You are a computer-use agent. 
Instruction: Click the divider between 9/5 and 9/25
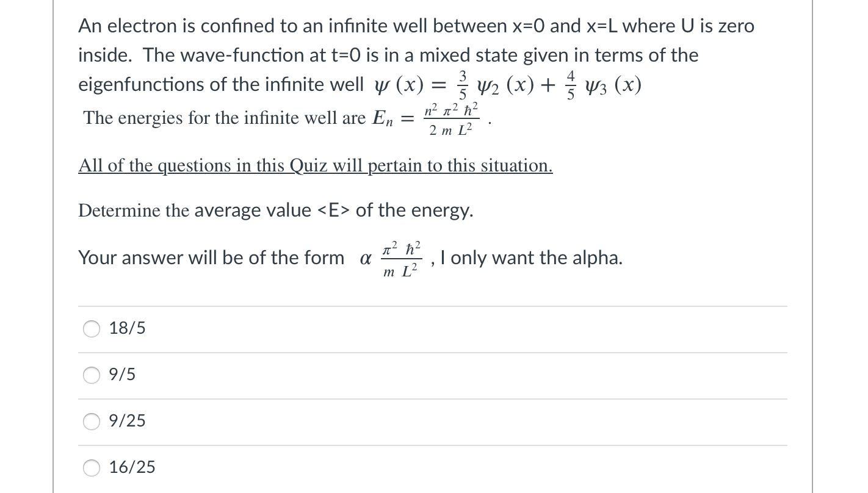click(x=432, y=399)
